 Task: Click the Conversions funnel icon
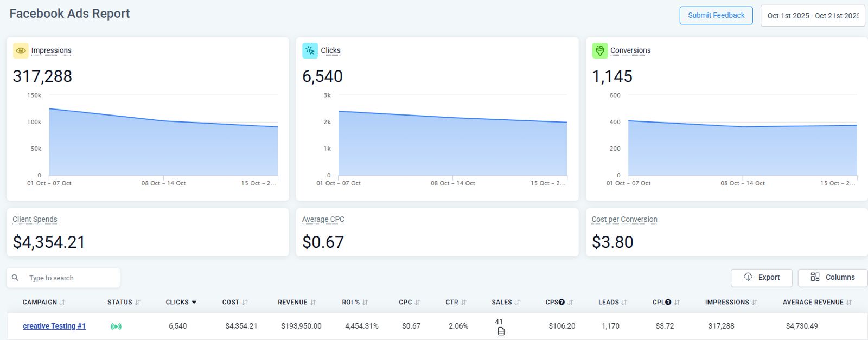click(599, 50)
